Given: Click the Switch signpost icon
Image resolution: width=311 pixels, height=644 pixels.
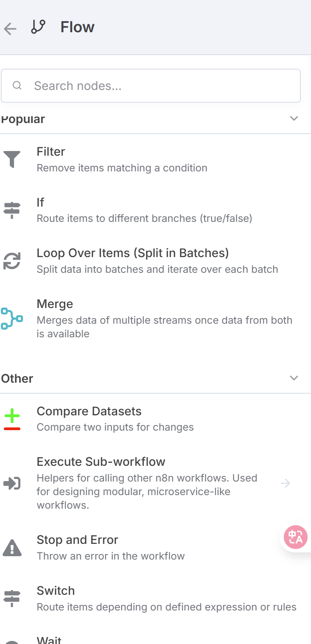Looking at the screenshot, I should pos(12,599).
